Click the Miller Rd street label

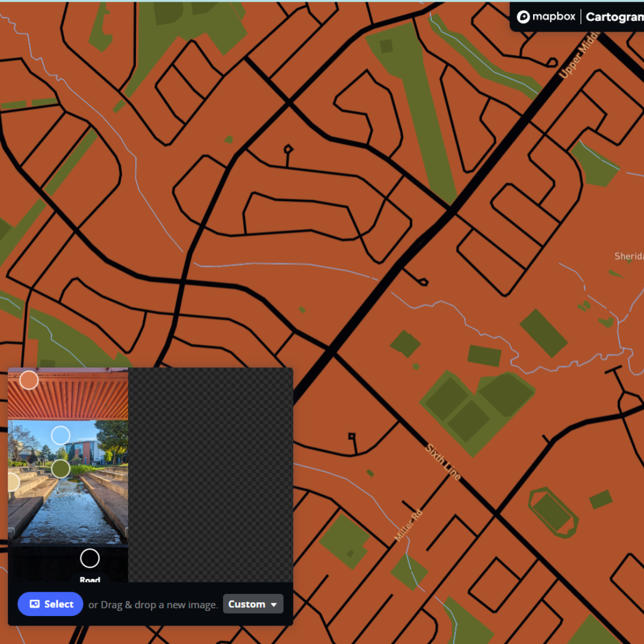(x=408, y=525)
